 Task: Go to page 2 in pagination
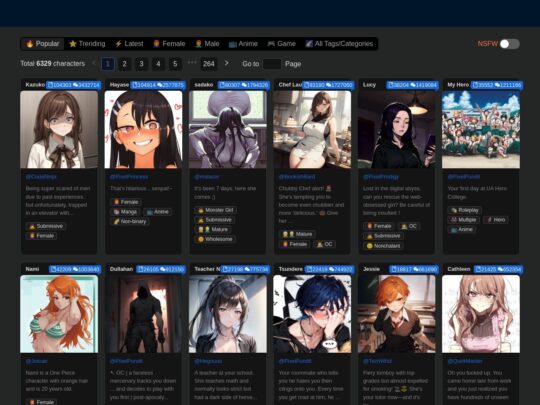point(124,64)
